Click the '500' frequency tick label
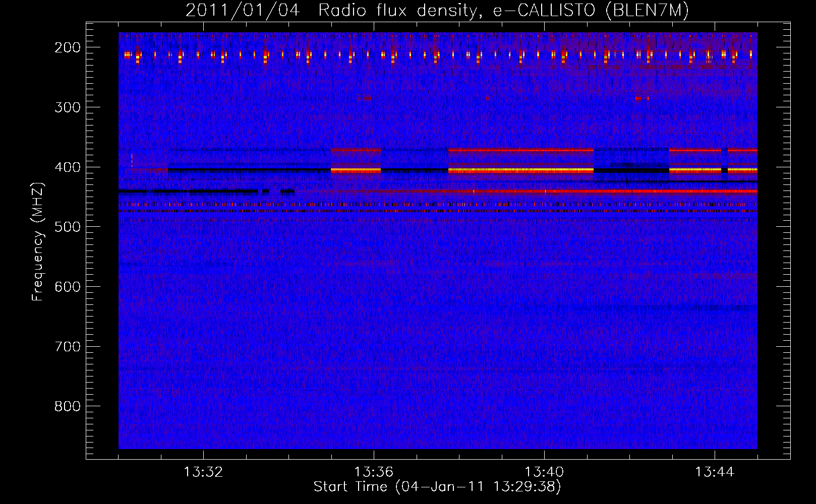Image resolution: width=816 pixels, height=504 pixels. pyautogui.click(x=68, y=227)
